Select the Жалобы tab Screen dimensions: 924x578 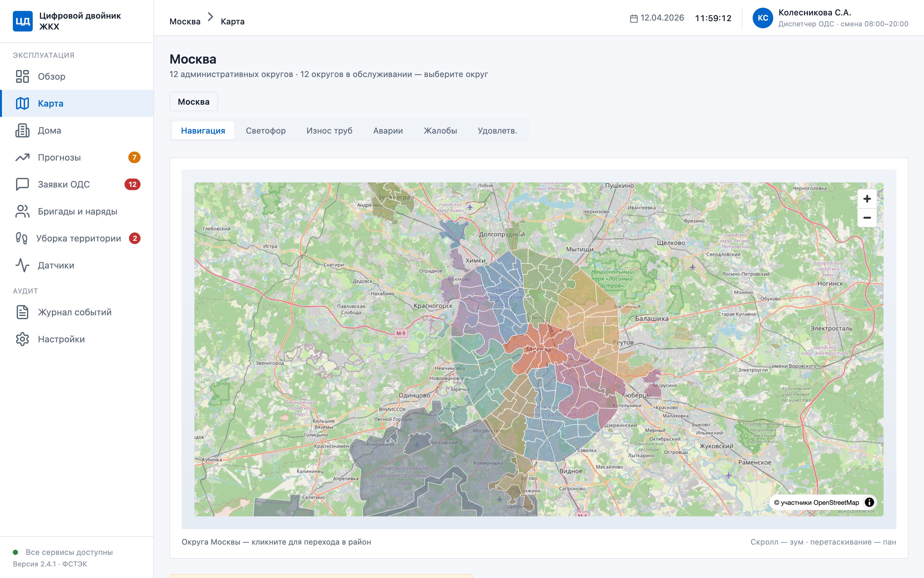click(440, 131)
